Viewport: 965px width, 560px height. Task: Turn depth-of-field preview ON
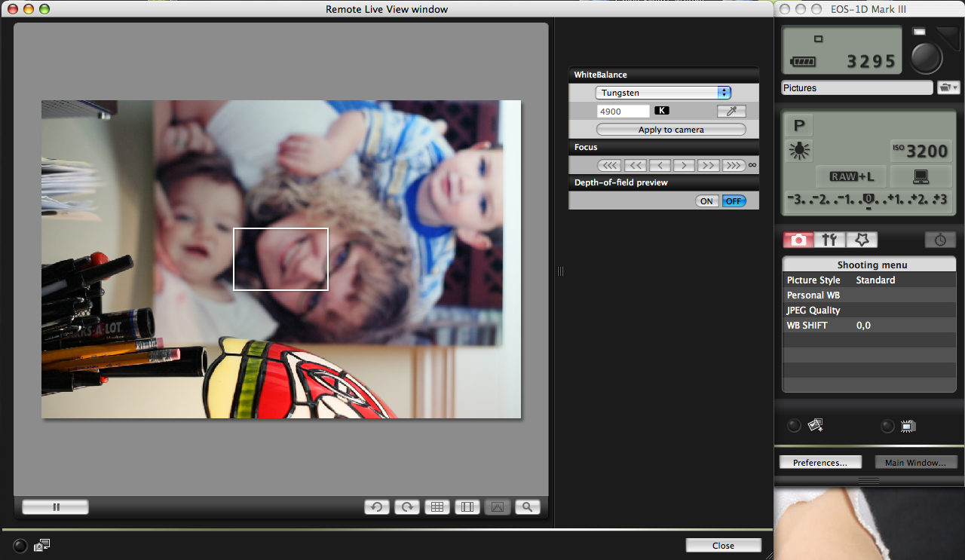[x=706, y=201]
